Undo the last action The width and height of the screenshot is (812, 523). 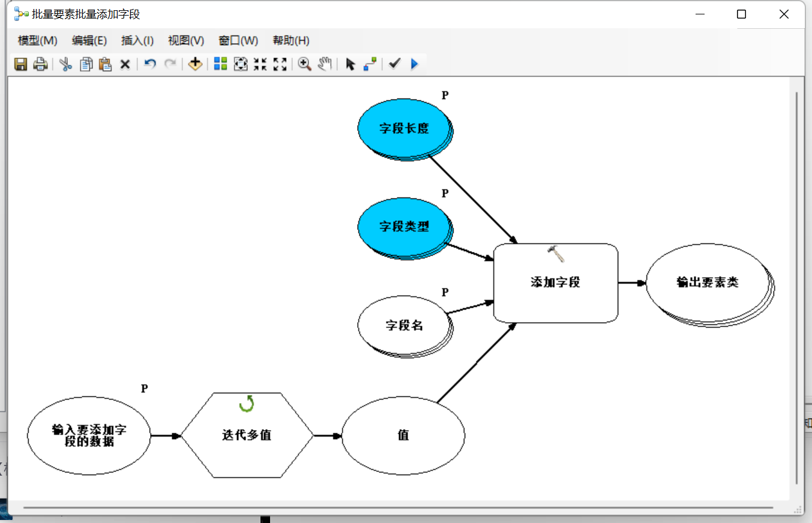click(x=151, y=64)
